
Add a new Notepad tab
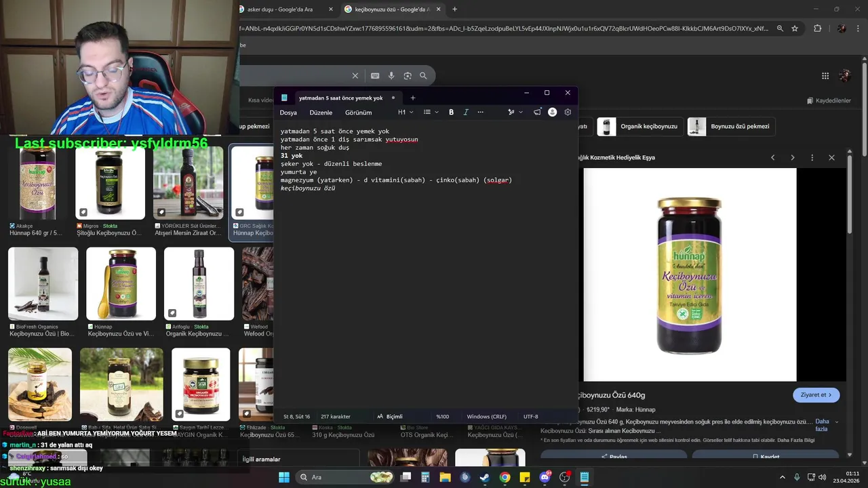pyautogui.click(x=412, y=98)
